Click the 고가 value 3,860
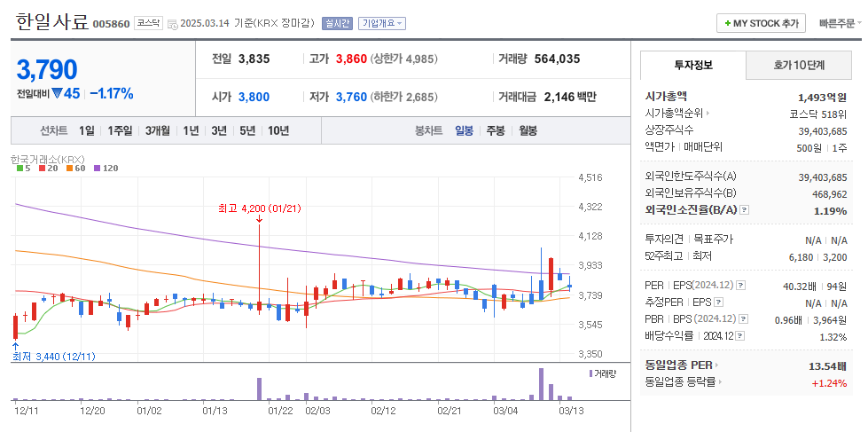868x432 pixels. coord(351,59)
